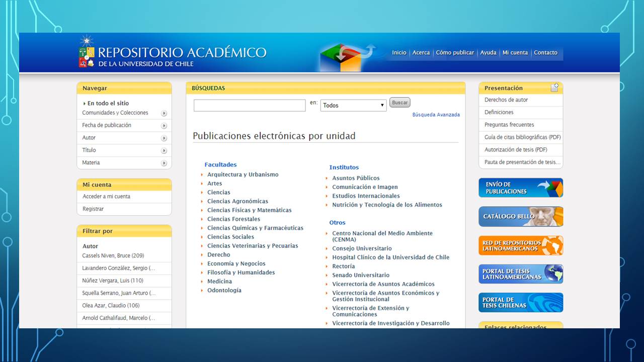Open Derechos de autor link
The width and height of the screenshot is (644, 362).
coord(506,100)
